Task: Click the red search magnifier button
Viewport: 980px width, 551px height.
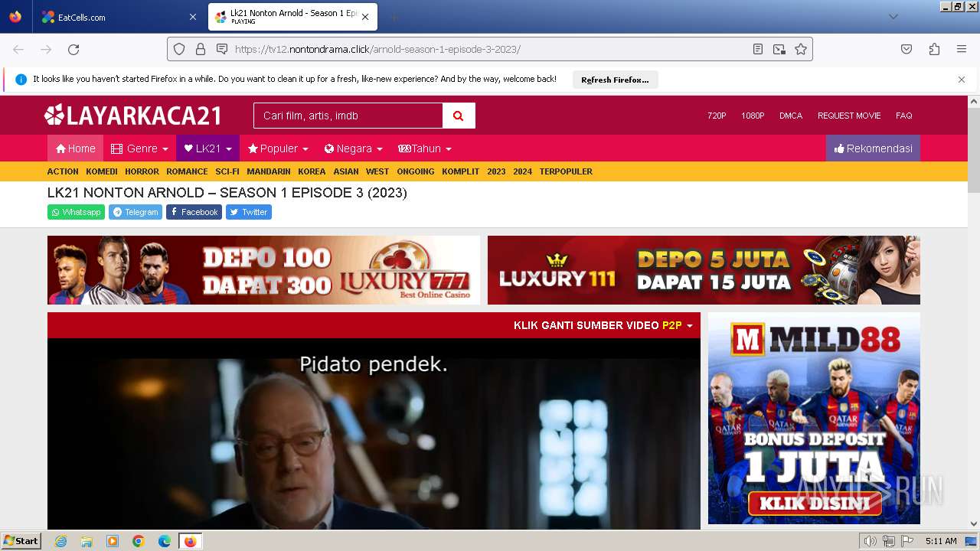Action: click(x=459, y=116)
